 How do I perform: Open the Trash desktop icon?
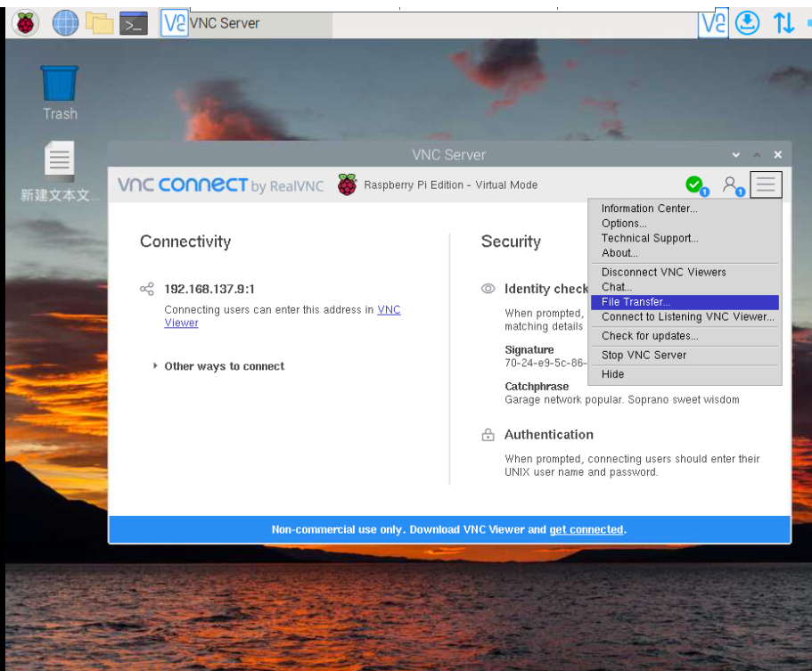click(60, 94)
